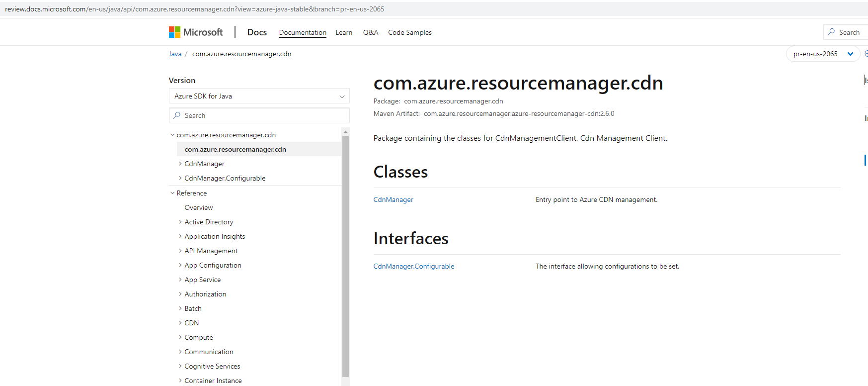Collapse the Reference tree section
This screenshot has width=868, height=386.
(172, 193)
